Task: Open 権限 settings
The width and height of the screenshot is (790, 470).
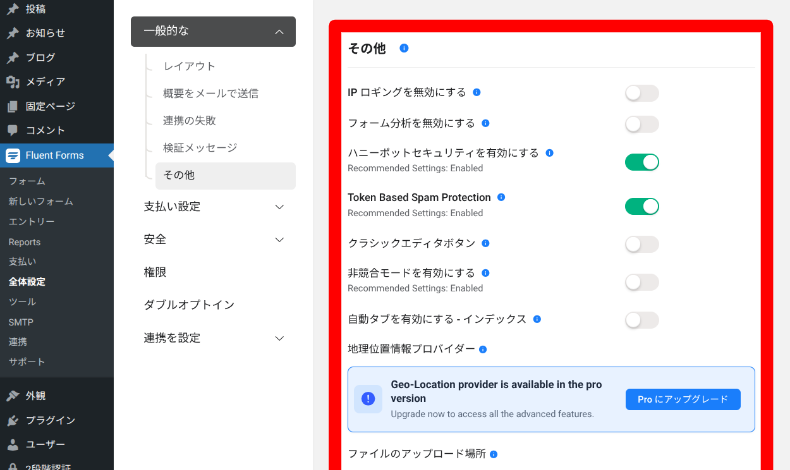Action: [155, 273]
